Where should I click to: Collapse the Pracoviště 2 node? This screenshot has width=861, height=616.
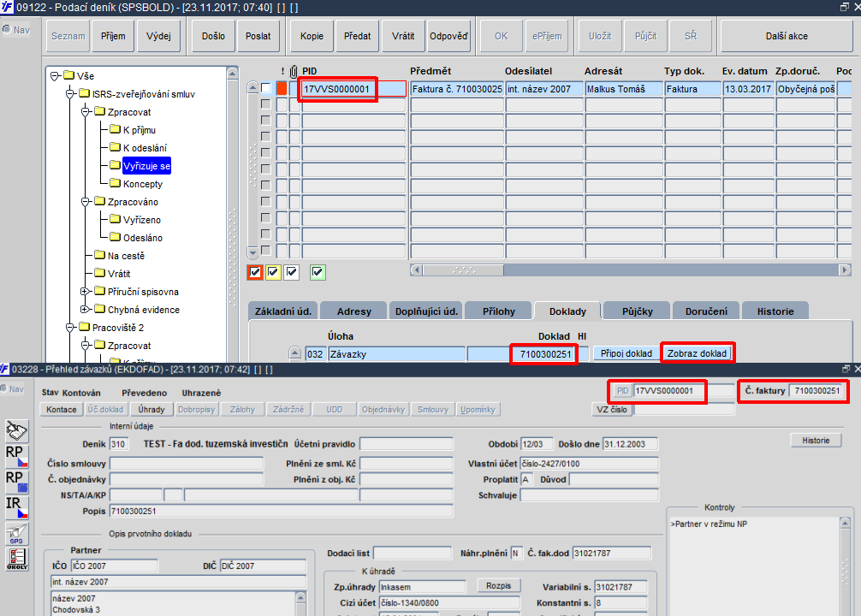[x=69, y=327]
